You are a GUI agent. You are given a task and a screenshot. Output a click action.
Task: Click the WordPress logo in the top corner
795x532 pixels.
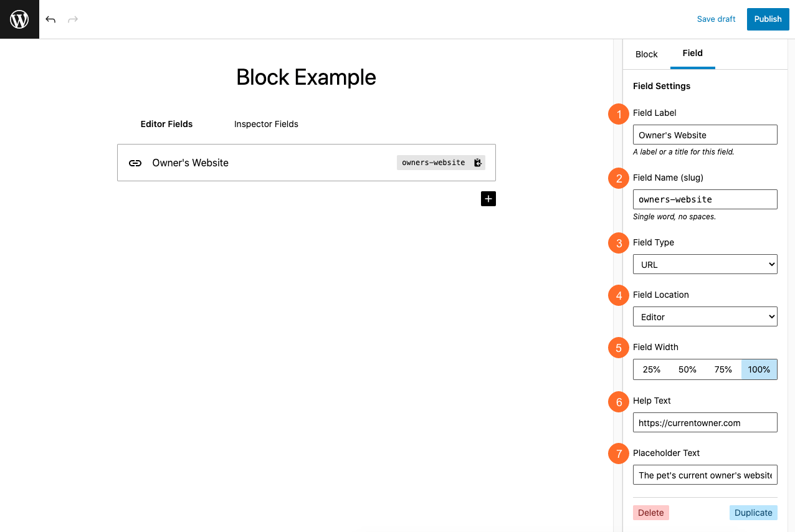click(x=19, y=19)
